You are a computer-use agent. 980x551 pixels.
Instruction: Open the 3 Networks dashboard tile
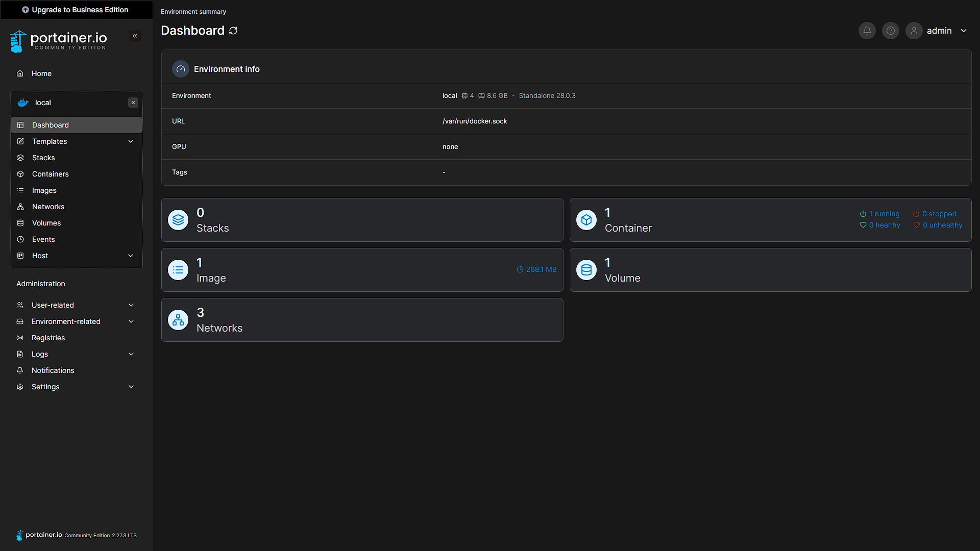point(362,320)
